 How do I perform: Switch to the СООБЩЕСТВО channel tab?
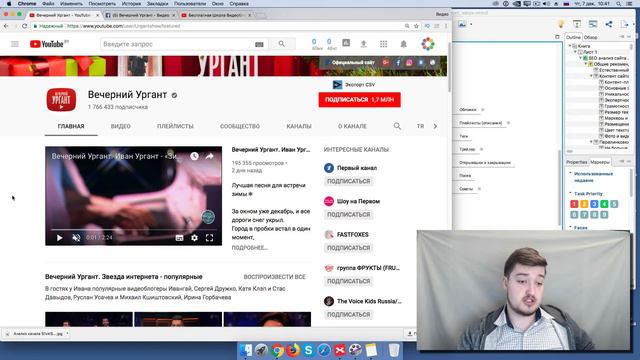[240, 126]
